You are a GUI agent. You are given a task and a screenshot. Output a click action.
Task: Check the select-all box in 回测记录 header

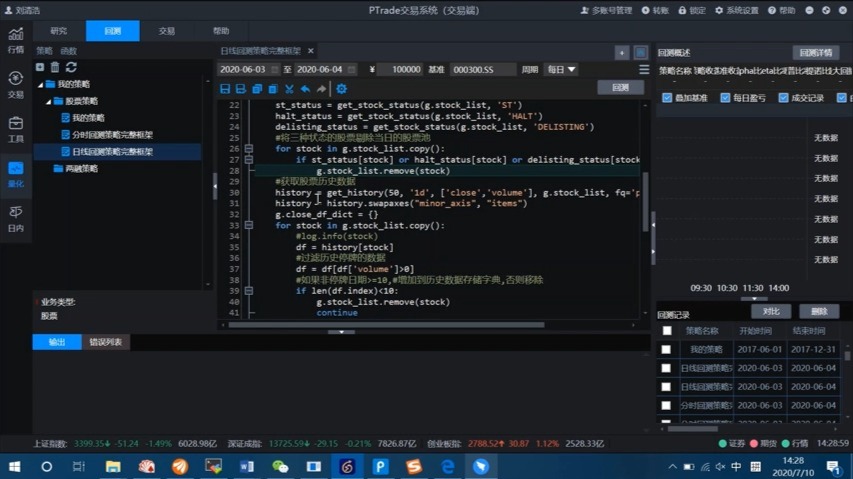(667, 331)
